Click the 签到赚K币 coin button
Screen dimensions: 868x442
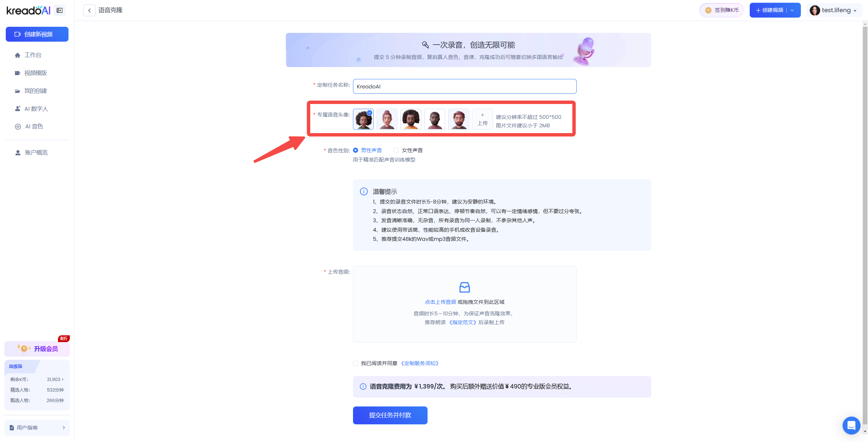pyautogui.click(x=722, y=10)
